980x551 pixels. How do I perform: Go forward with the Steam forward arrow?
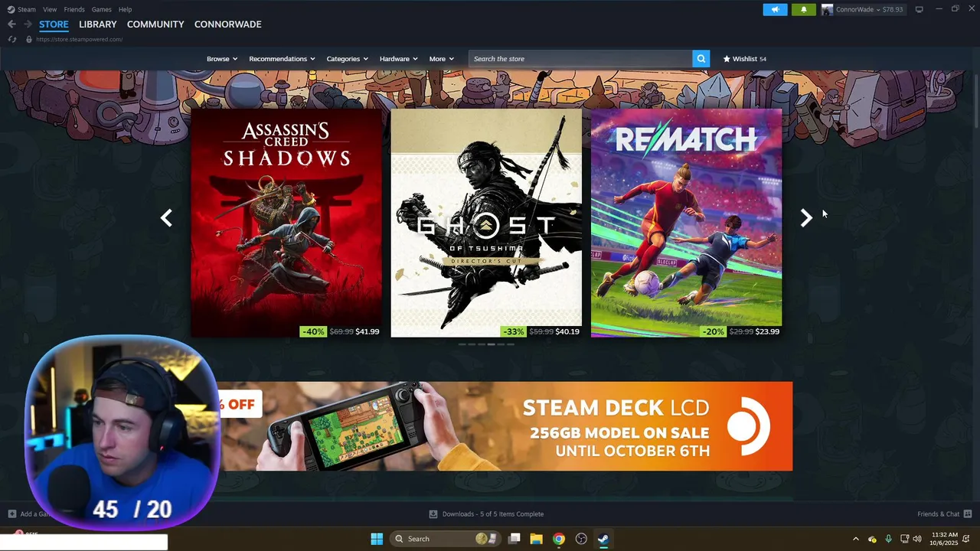click(x=28, y=24)
